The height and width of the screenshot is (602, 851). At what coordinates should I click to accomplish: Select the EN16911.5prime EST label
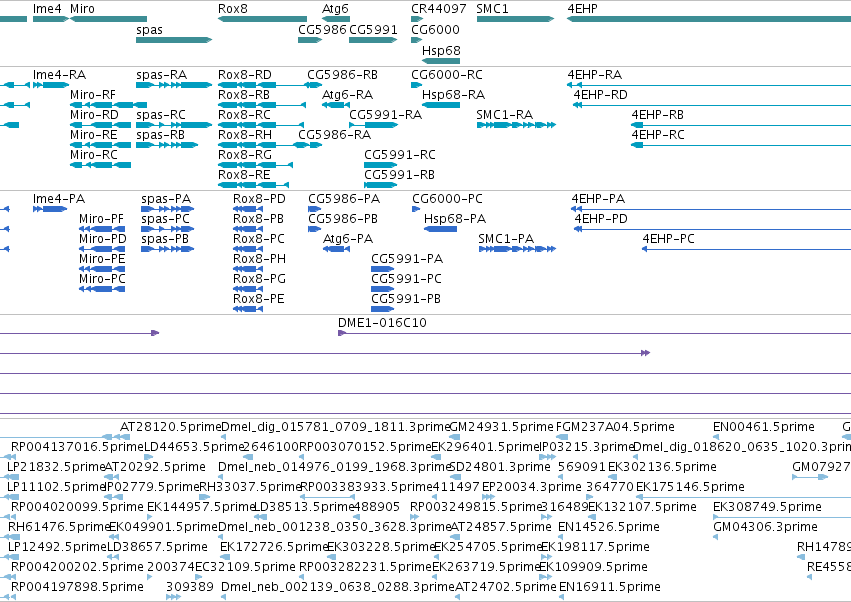pyautogui.click(x=609, y=587)
